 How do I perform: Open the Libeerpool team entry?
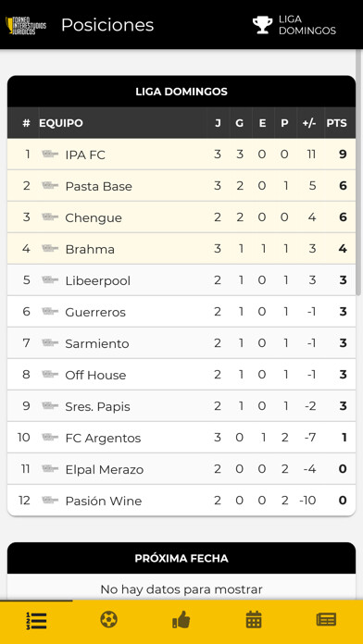coord(181,280)
